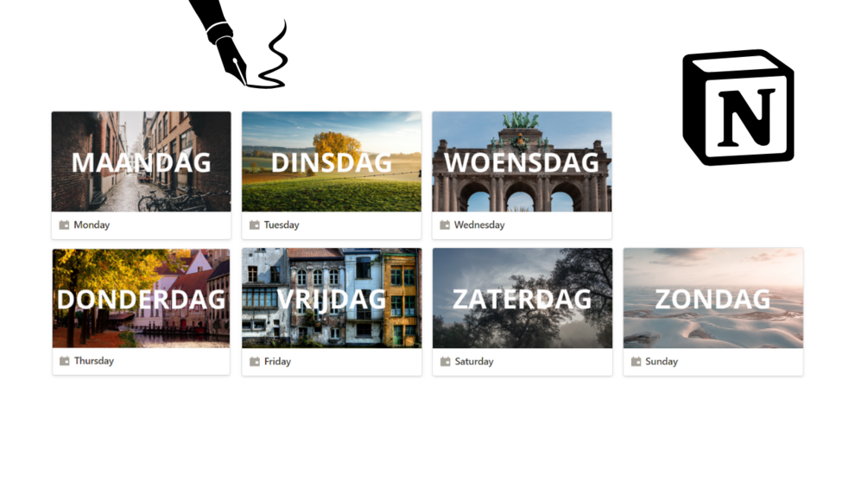This screenshot has width=868, height=488.
Task: Open the WOENSDAG cover image card
Action: tap(522, 162)
